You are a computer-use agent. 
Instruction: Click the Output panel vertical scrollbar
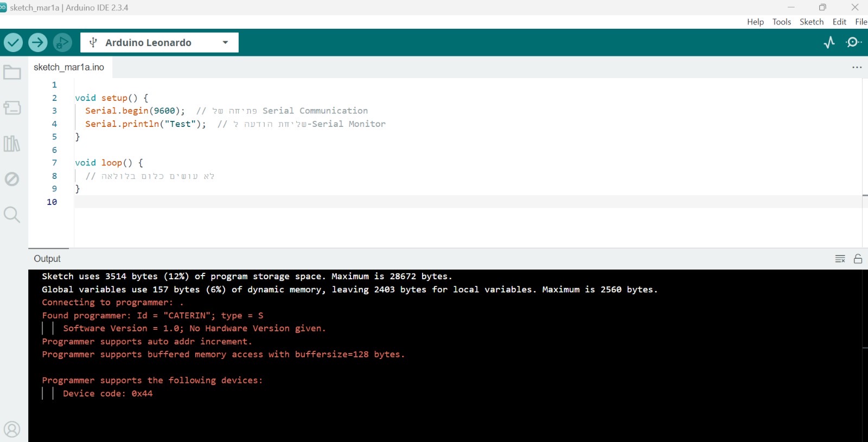click(x=865, y=355)
